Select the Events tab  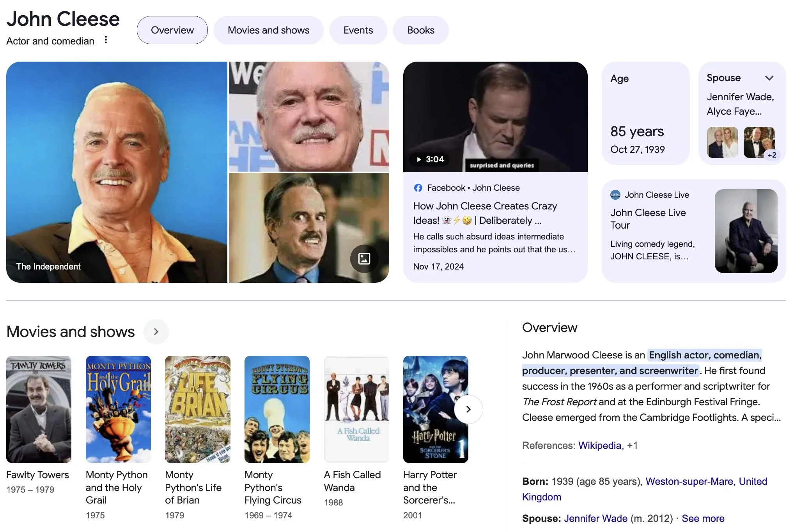(x=358, y=30)
